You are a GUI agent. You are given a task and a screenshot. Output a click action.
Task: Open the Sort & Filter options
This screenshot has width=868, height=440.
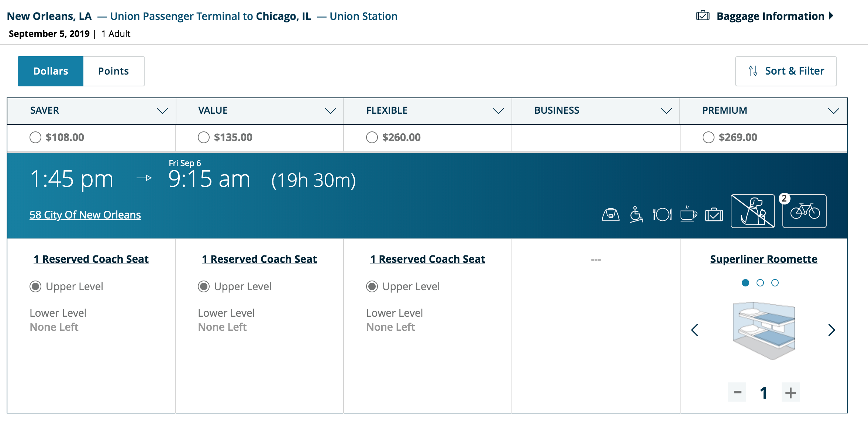786,71
